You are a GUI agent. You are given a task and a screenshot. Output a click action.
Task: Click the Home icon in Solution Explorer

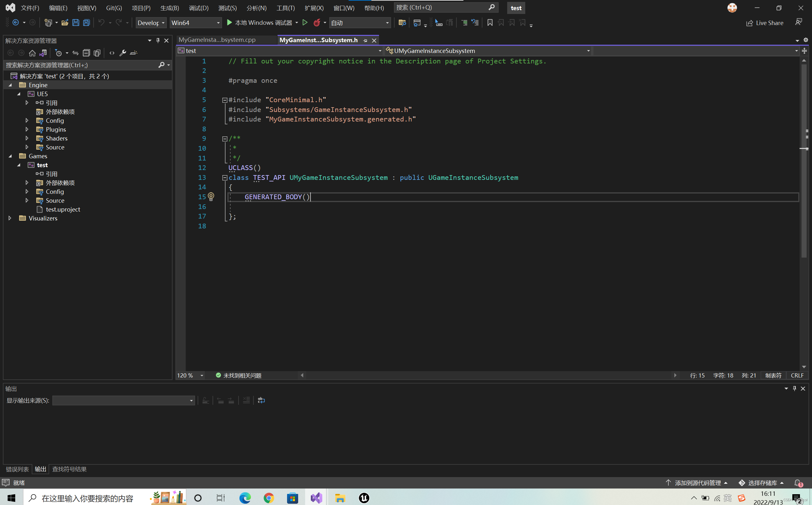pos(32,53)
